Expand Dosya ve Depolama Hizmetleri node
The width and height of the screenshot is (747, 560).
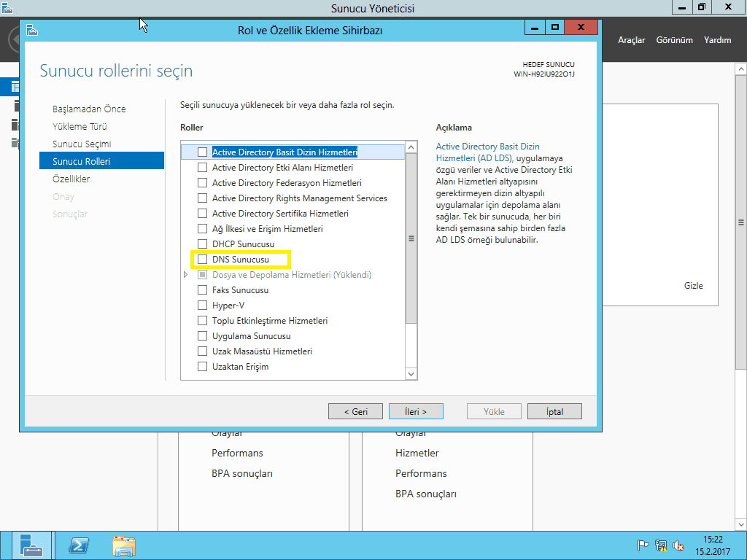point(186,275)
